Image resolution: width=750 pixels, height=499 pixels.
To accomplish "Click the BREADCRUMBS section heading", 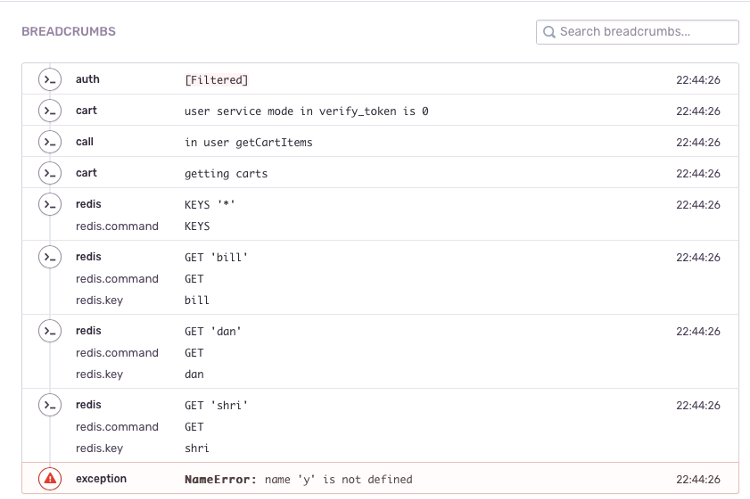I will (x=68, y=32).
